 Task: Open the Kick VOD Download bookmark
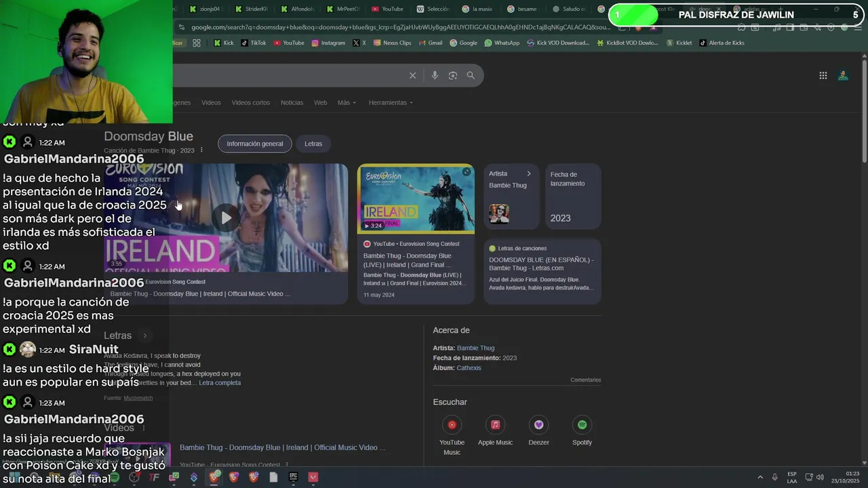point(557,43)
